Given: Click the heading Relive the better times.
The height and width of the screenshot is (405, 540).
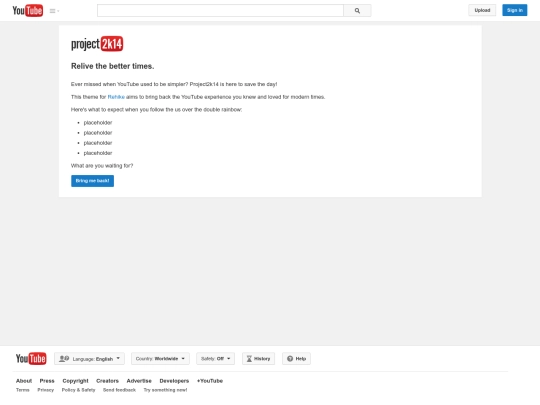Looking at the screenshot, I should pyautogui.click(x=113, y=66).
